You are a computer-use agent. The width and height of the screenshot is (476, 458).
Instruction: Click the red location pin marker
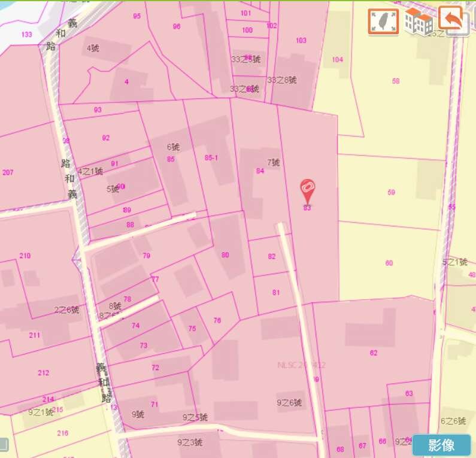308,191
